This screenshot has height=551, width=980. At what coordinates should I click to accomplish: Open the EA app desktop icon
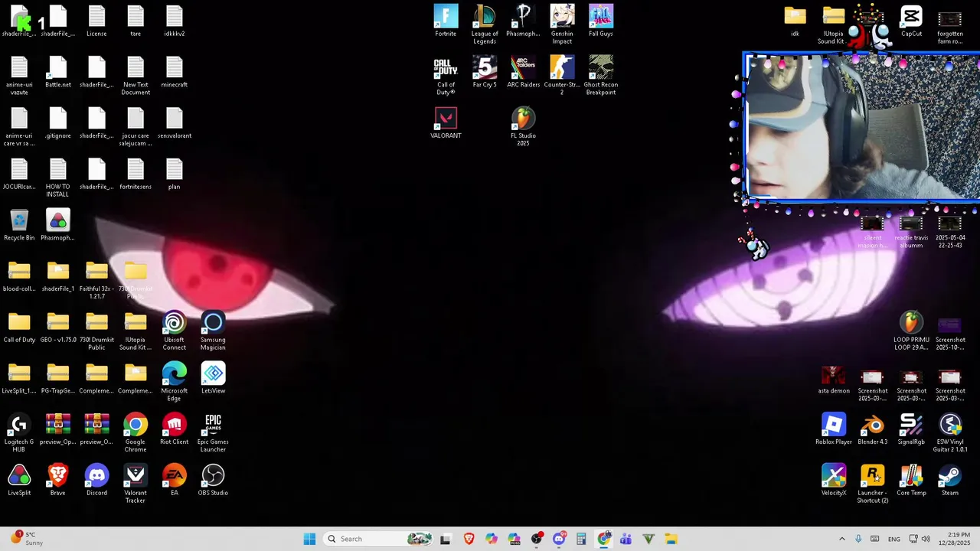(x=174, y=480)
